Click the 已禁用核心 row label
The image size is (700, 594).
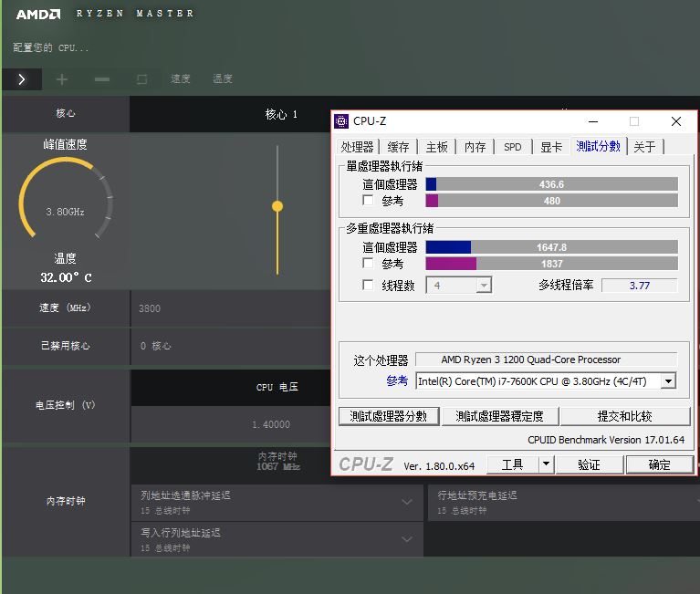coord(65,346)
